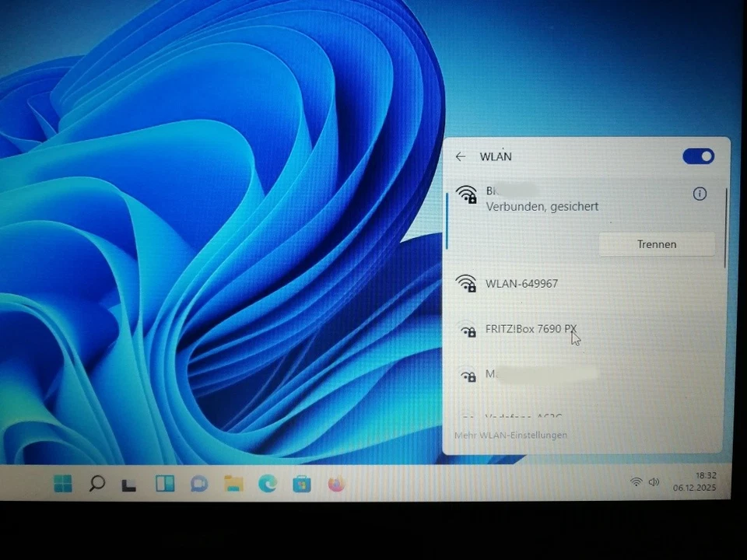Select the WLAN-649967 network
The height and width of the screenshot is (560, 747).
point(521,284)
